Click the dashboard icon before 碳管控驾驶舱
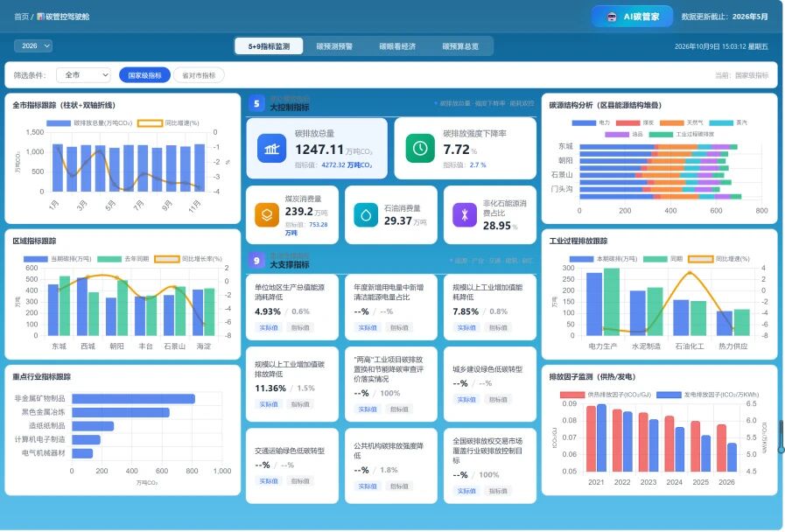785x532 pixels. [40, 17]
